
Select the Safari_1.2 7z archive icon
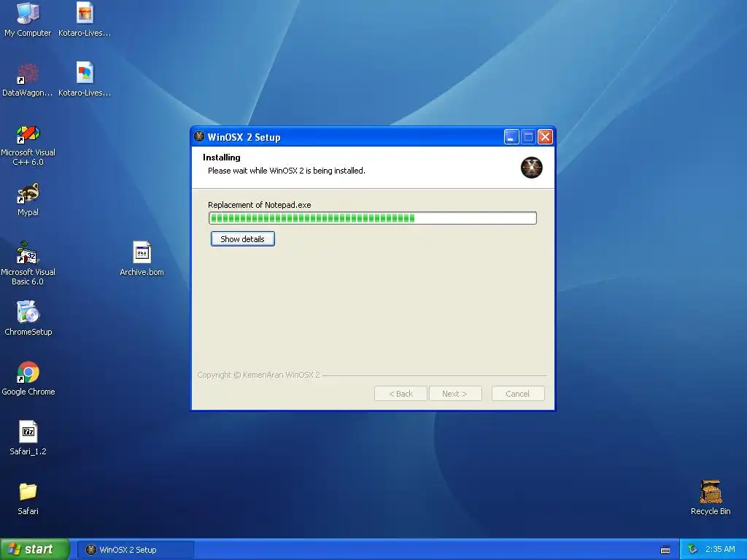28,432
